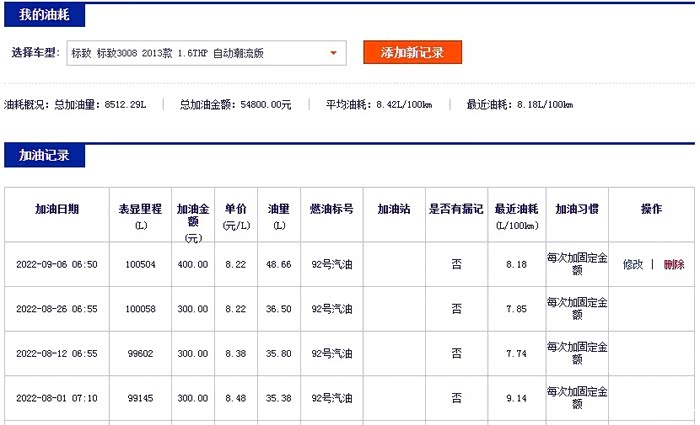Click recent consumption 7.85
Viewport: 700px width, 425px height.
(517, 309)
